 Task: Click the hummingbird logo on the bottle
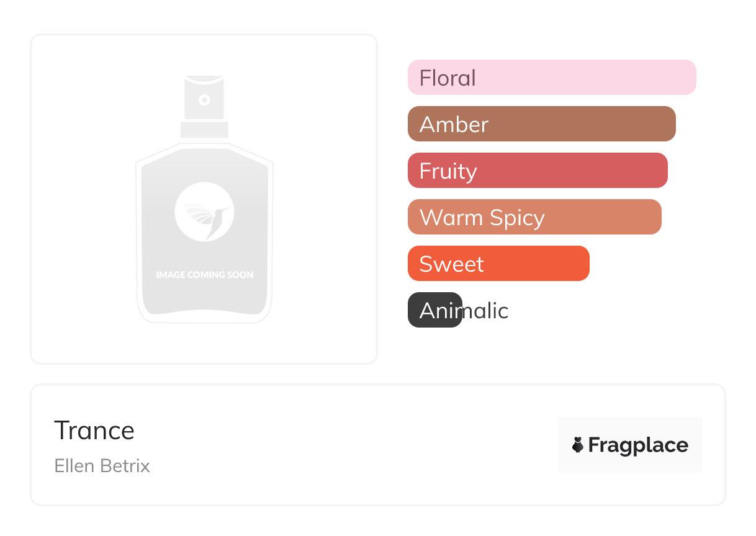click(x=204, y=212)
